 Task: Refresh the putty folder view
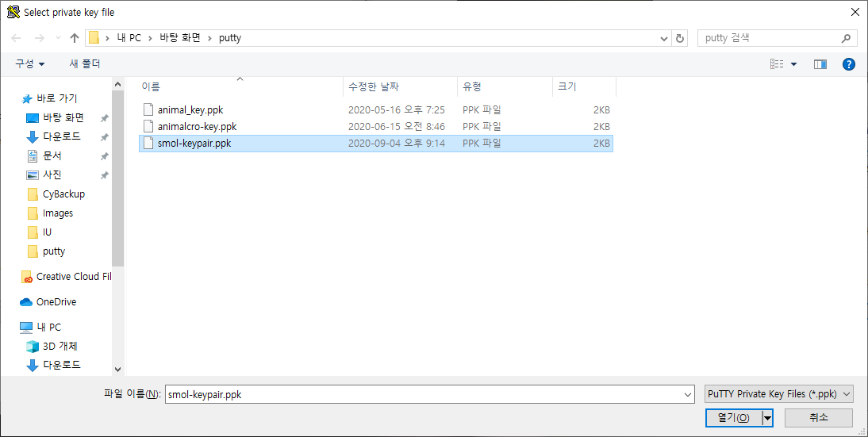click(x=680, y=38)
